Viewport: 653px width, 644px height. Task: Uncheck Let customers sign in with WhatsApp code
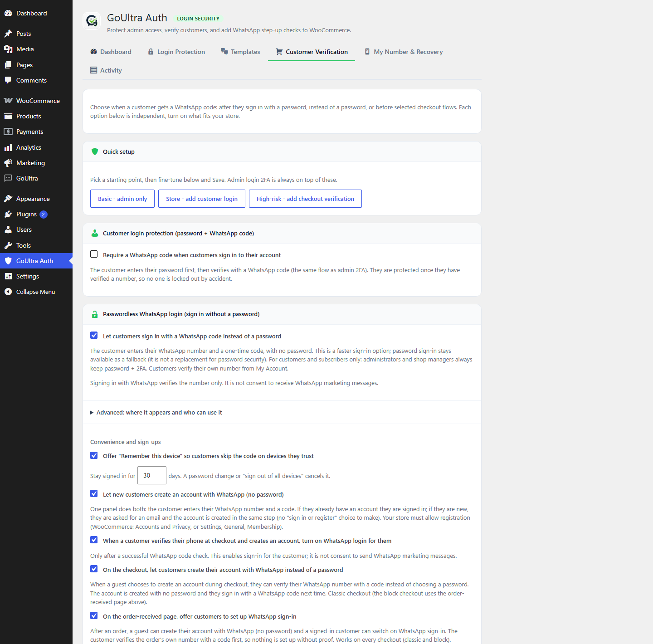(94, 335)
